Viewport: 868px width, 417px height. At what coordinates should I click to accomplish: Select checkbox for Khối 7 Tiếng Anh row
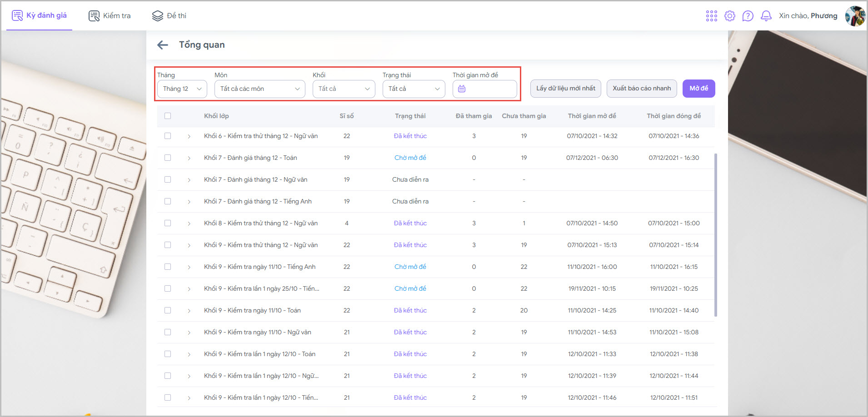click(x=168, y=201)
